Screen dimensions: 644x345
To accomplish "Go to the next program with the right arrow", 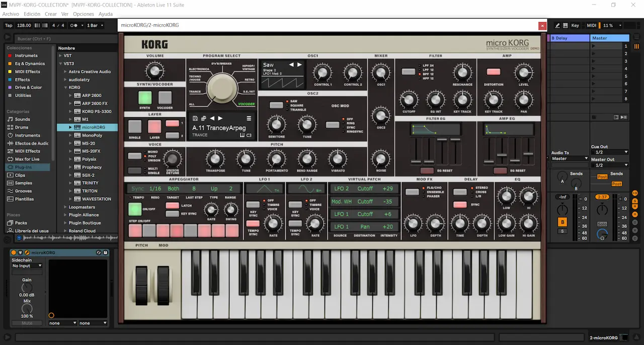I will (x=220, y=118).
